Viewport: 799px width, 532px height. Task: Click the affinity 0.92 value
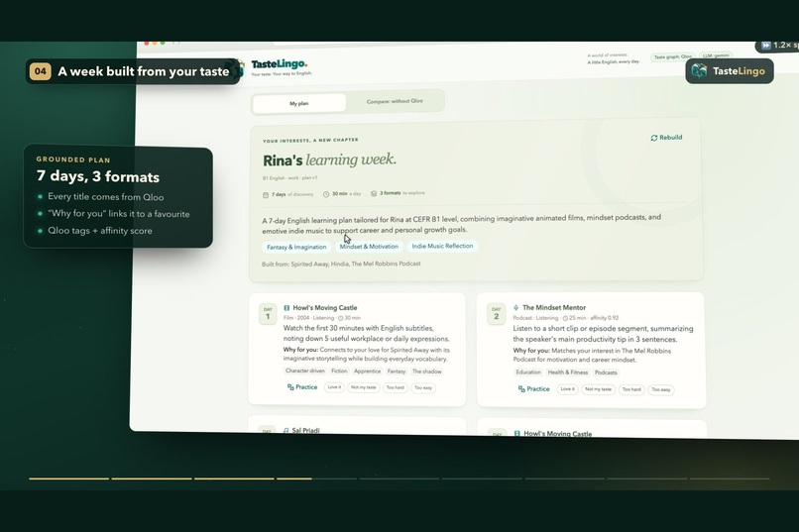(x=605, y=318)
